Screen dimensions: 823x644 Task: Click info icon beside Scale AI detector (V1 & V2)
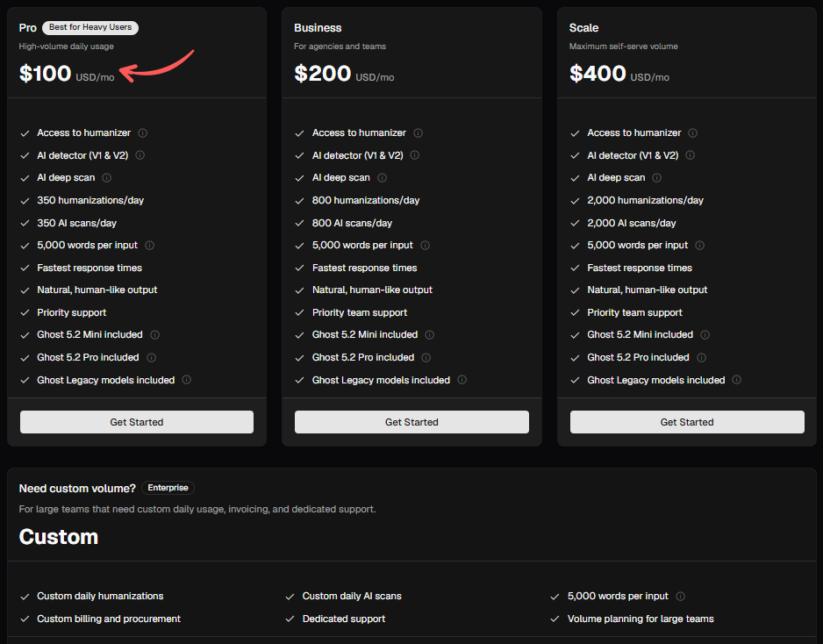[x=691, y=155]
